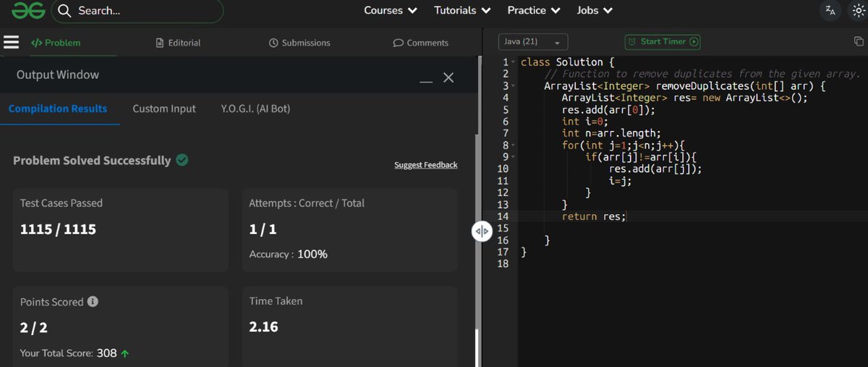This screenshot has height=367, width=868.
Task: Open the hamburger sidebar menu
Action: pos(11,42)
